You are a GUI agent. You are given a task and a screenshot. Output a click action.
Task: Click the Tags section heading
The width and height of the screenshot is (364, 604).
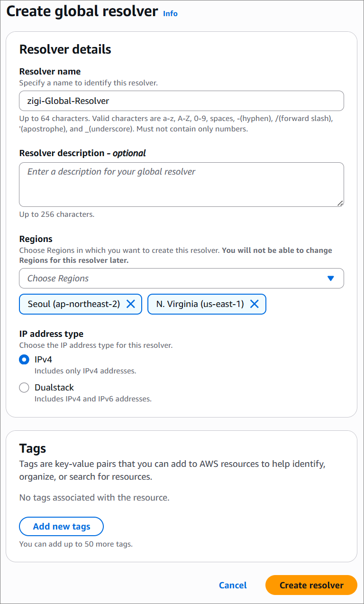click(32, 448)
